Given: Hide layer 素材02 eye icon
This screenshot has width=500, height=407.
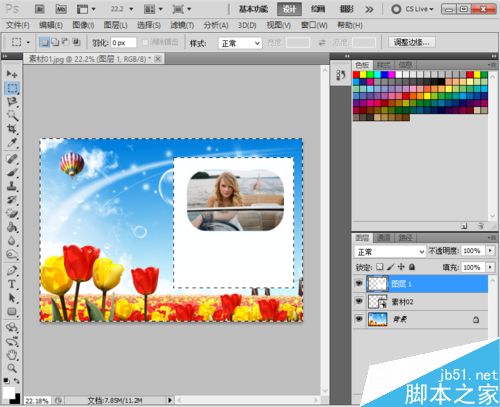Looking at the screenshot, I should click(x=359, y=301).
